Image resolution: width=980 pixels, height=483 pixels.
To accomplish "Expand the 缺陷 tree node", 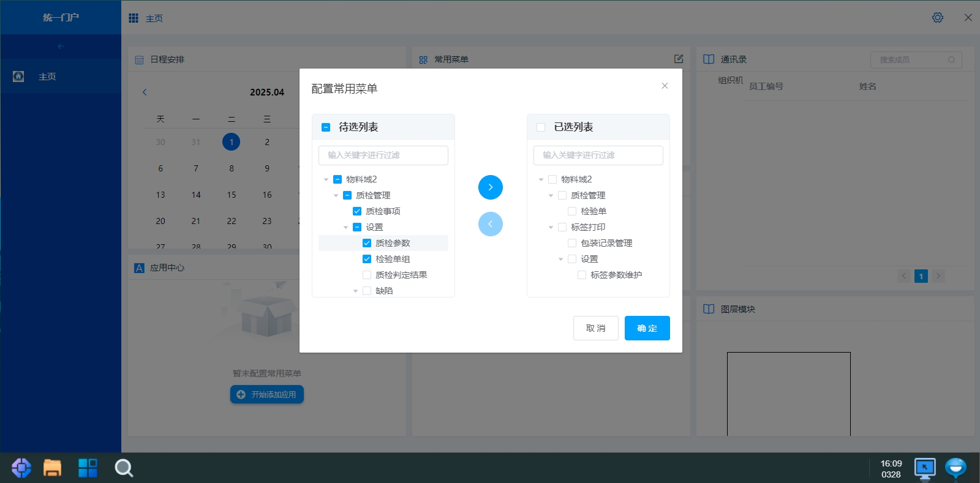I will click(x=355, y=291).
